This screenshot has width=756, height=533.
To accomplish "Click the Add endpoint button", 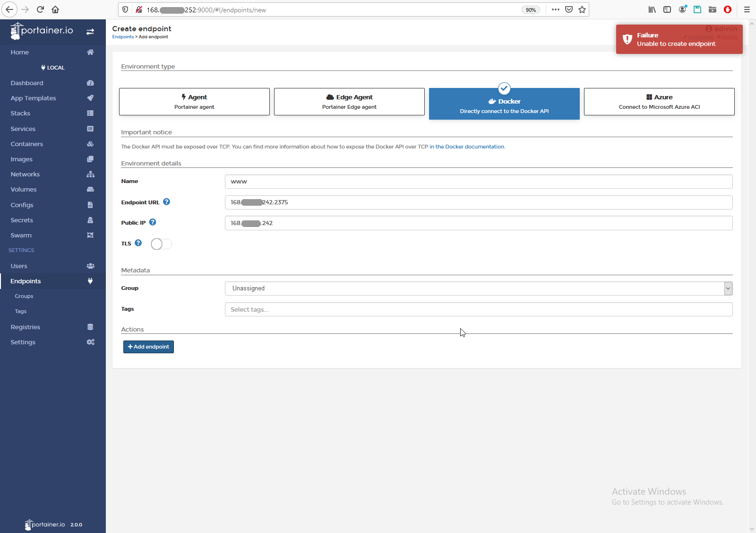I will 148,347.
